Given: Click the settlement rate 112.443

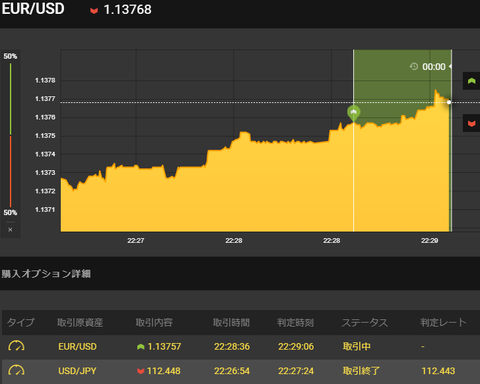Looking at the screenshot, I should pos(438,371).
